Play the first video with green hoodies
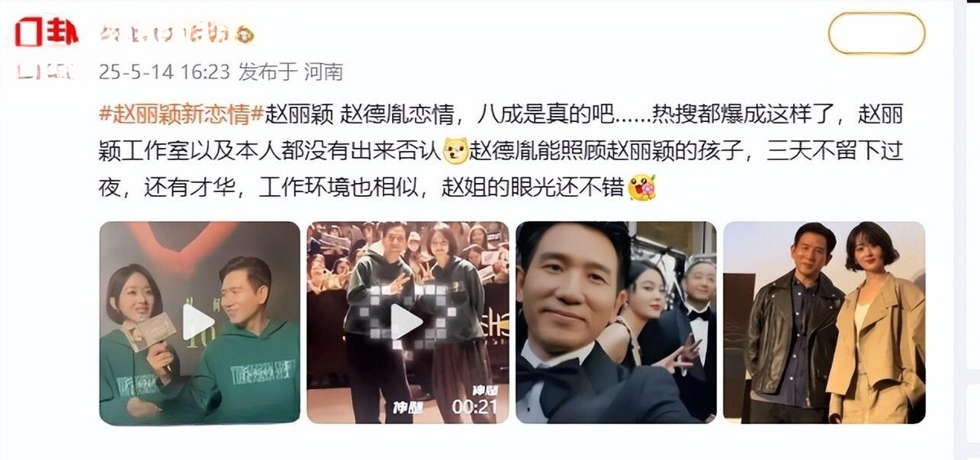Screen dimensions: 980x460 pos(198,322)
